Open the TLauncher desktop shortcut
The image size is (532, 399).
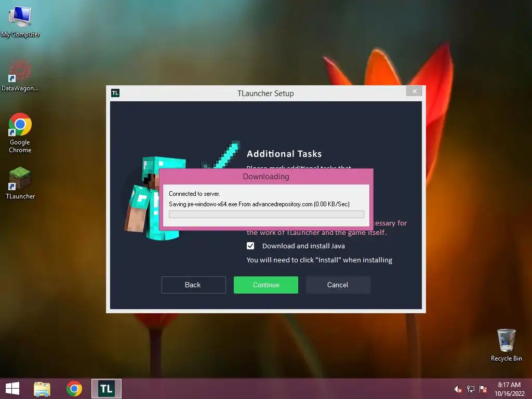click(x=20, y=182)
